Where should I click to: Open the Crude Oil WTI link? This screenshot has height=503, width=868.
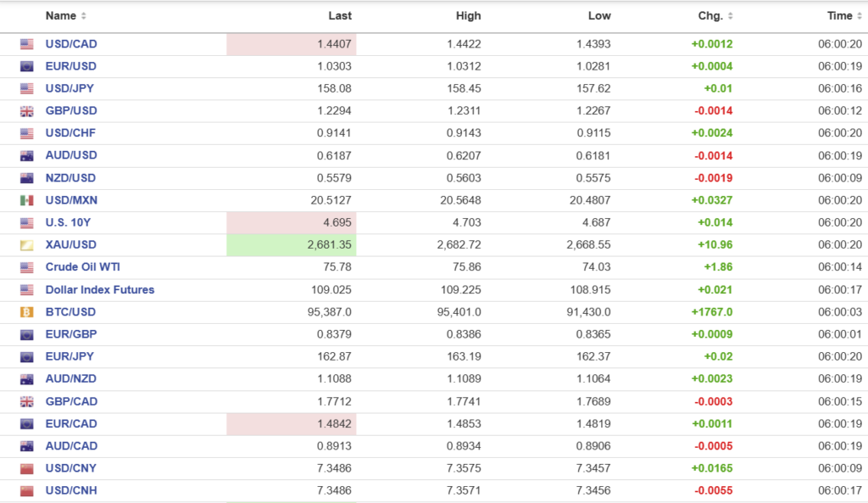[x=83, y=267]
